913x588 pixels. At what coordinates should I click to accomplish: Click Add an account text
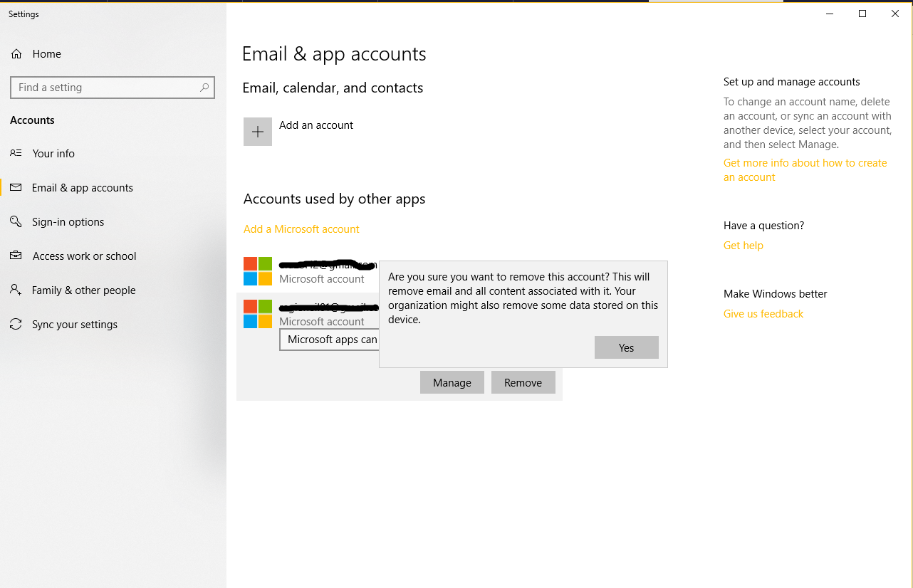[316, 125]
